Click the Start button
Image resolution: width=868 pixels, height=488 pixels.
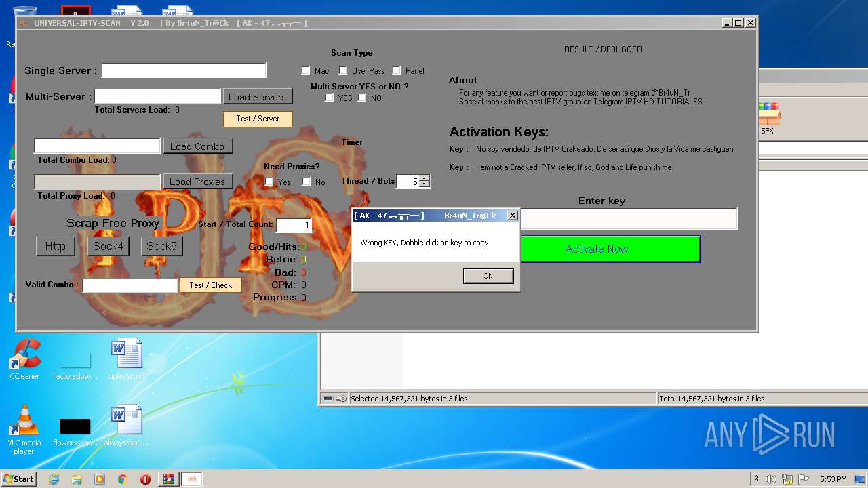pyautogui.click(x=18, y=479)
